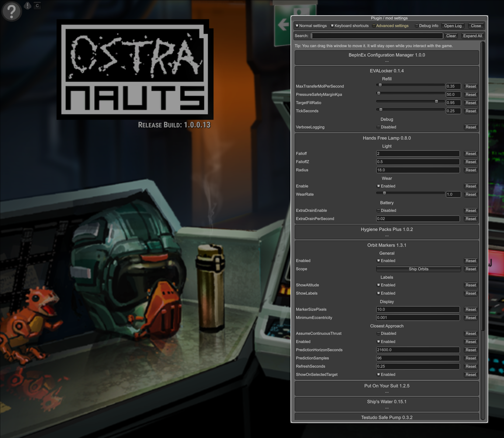Image resolution: width=504 pixels, height=438 pixels.
Task: Click Expand All button
Action: coord(472,36)
